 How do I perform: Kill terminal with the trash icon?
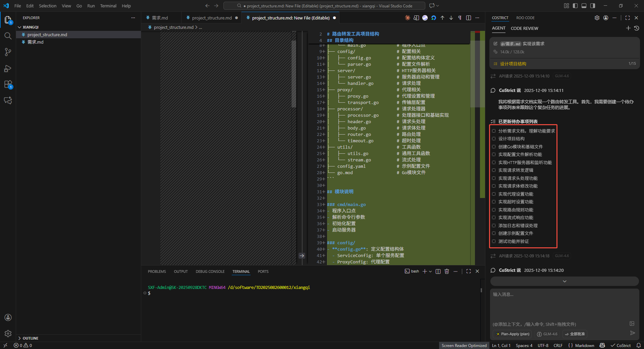[x=447, y=271]
